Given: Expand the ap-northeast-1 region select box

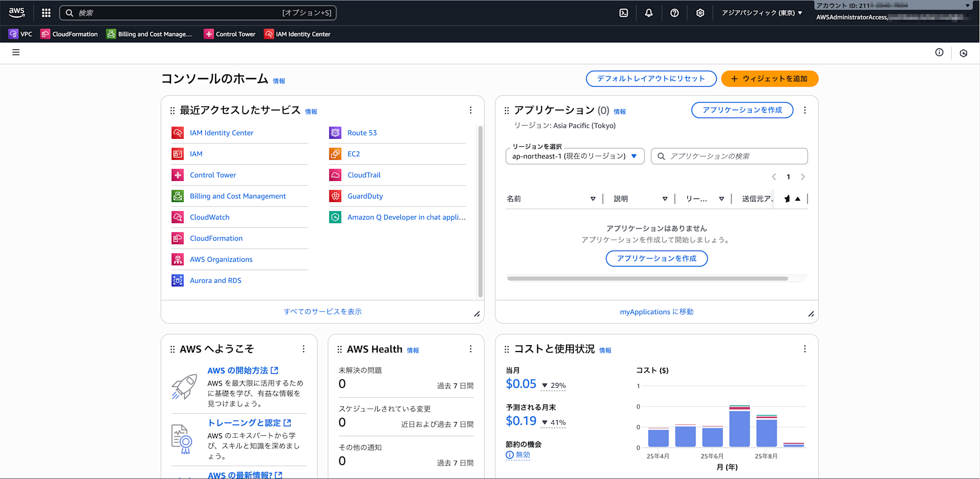Looking at the screenshot, I should click(x=575, y=156).
